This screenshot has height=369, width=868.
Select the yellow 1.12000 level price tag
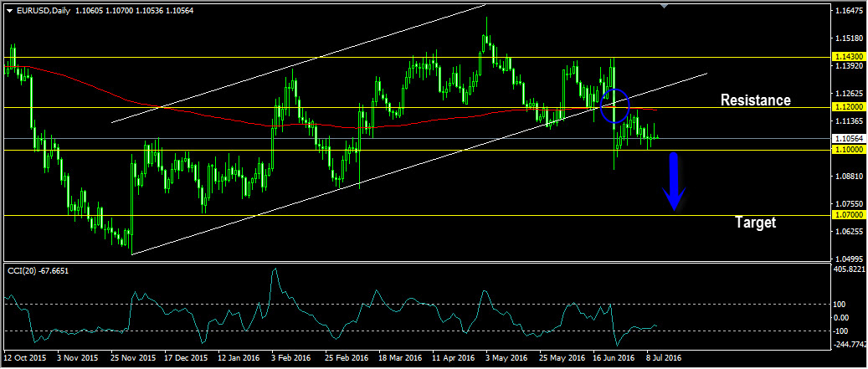coord(848,107)
